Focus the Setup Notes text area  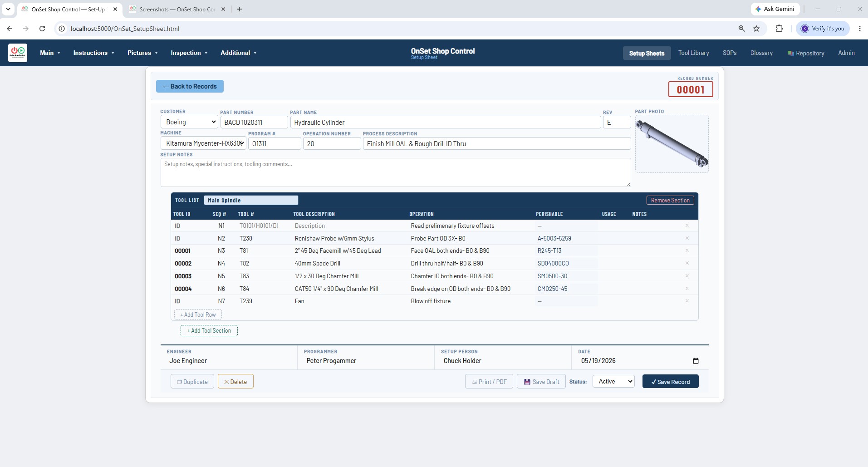[x=395, y=172]
